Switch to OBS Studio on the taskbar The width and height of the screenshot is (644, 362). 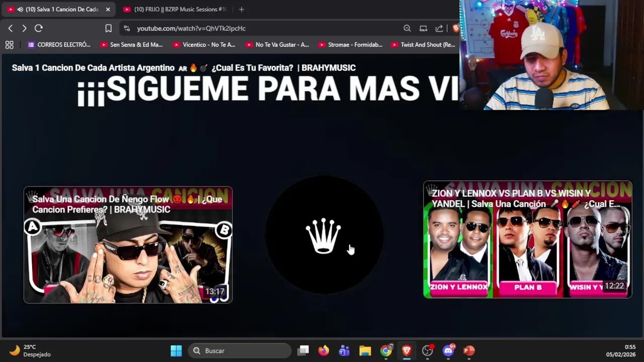427,351
